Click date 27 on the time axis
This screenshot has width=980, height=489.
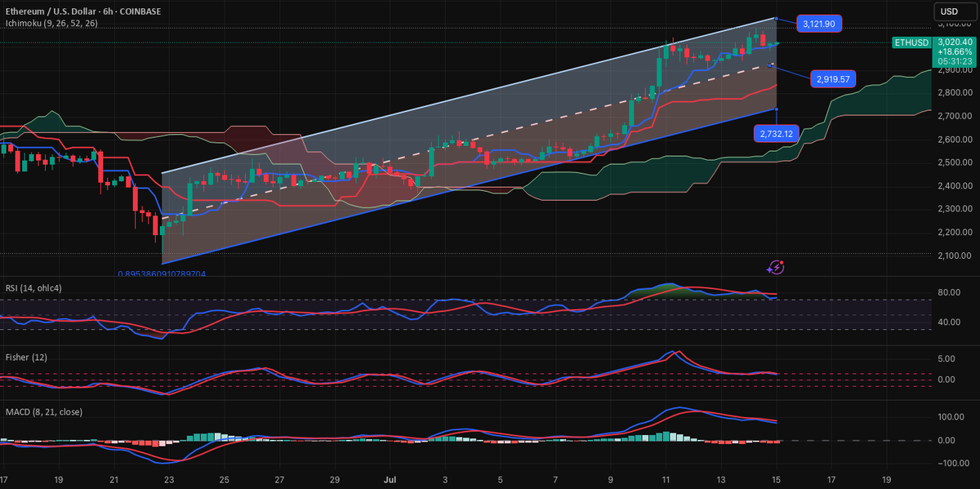(279, 479)
